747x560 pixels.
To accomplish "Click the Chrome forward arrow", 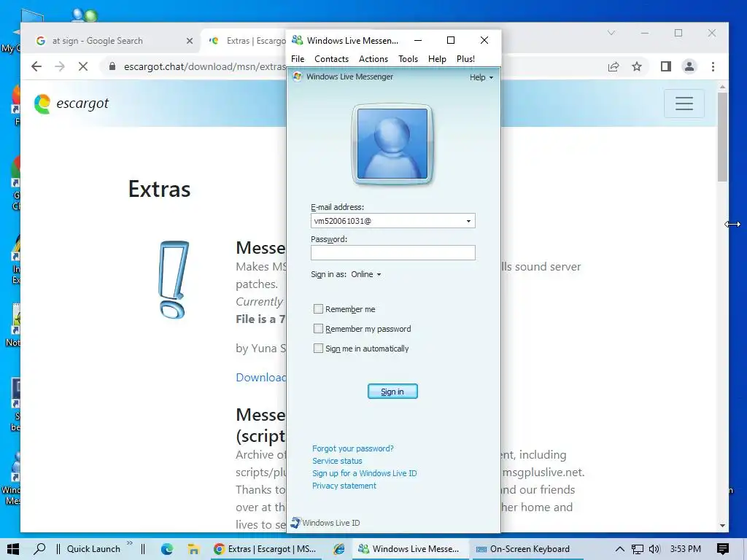I will pyautogui.click(x=60, y=66).
